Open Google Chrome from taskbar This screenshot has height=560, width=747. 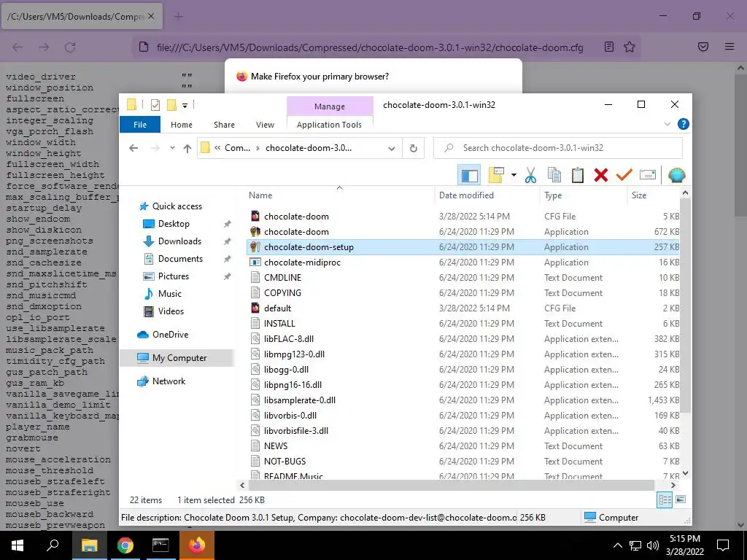(125, 545)
